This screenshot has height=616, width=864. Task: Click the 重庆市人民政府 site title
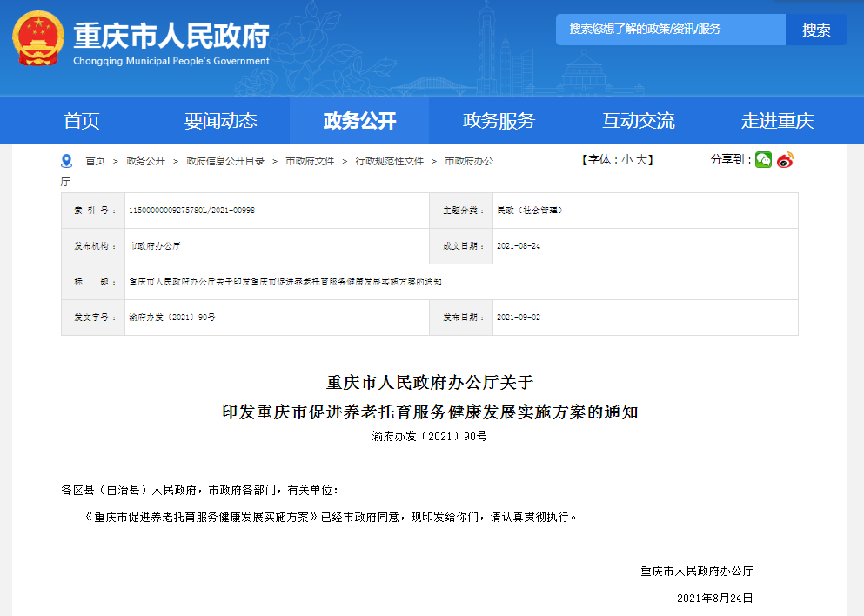point(171,36)
